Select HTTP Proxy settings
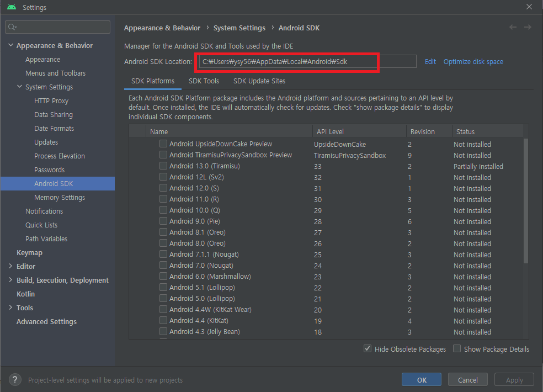This screenshot has height=392, width=543. tap(51, 101)
